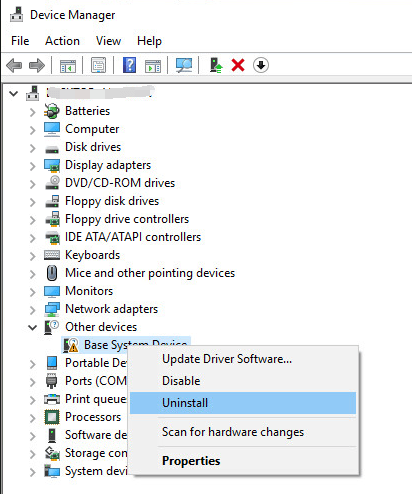412x494 pixels.
Task: Expand the Monitors node
Action: pyautogui.click(x=32, y=292)
